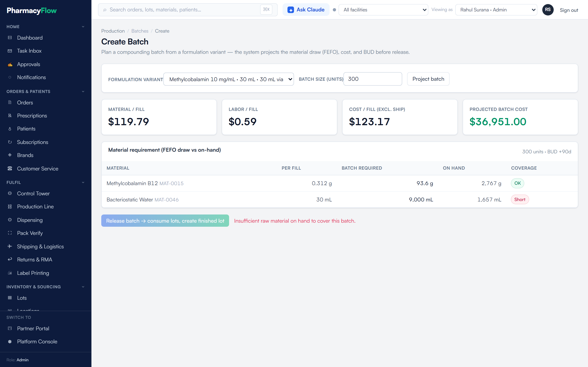
Task: Click the Ask Claude sparkle icon
Action: (x=291, y=10)
